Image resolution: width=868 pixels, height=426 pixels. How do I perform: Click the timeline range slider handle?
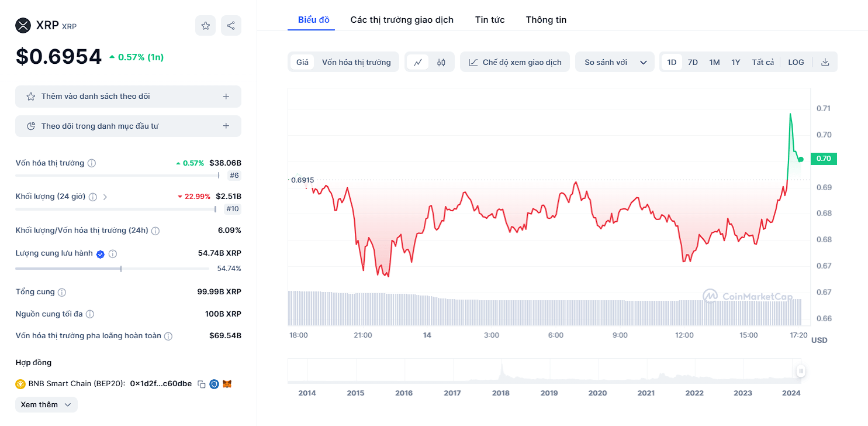click(x=801, y=371)
